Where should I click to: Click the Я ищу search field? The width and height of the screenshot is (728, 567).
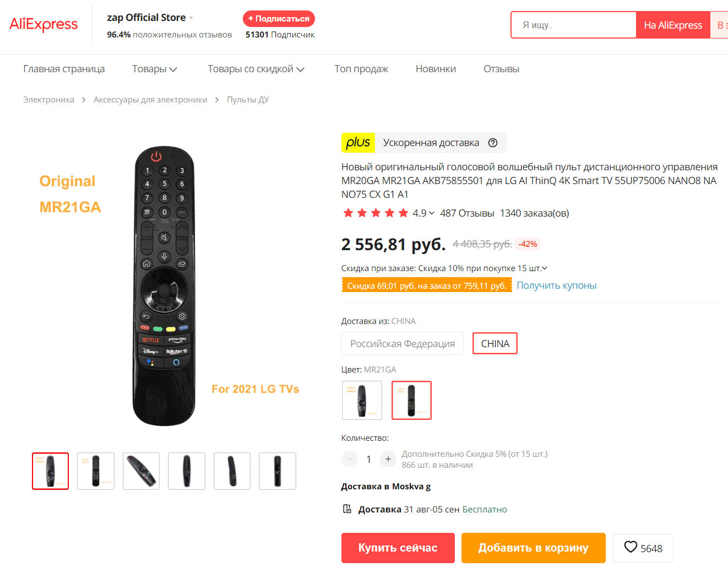pos(573,25)
